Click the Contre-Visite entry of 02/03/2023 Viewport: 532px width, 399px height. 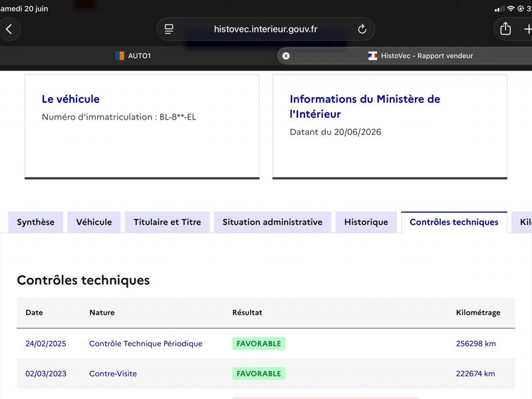(113, 374)
